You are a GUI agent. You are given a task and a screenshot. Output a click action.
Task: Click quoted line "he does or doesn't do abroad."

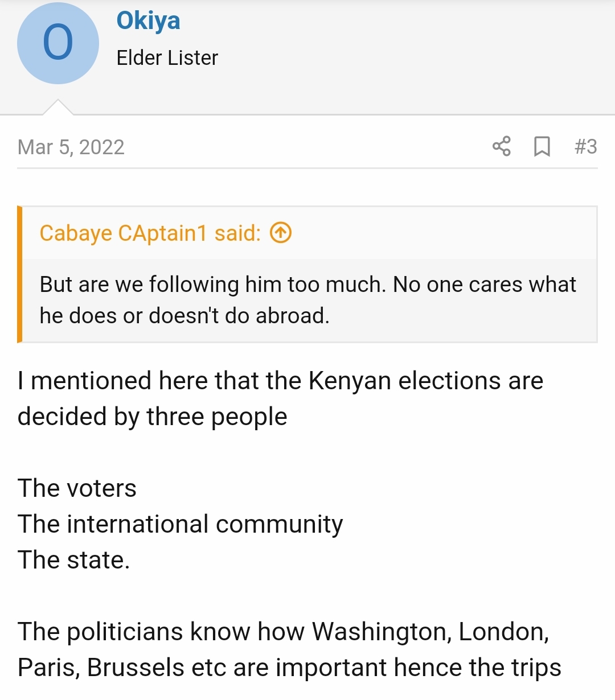pos(184,315)
